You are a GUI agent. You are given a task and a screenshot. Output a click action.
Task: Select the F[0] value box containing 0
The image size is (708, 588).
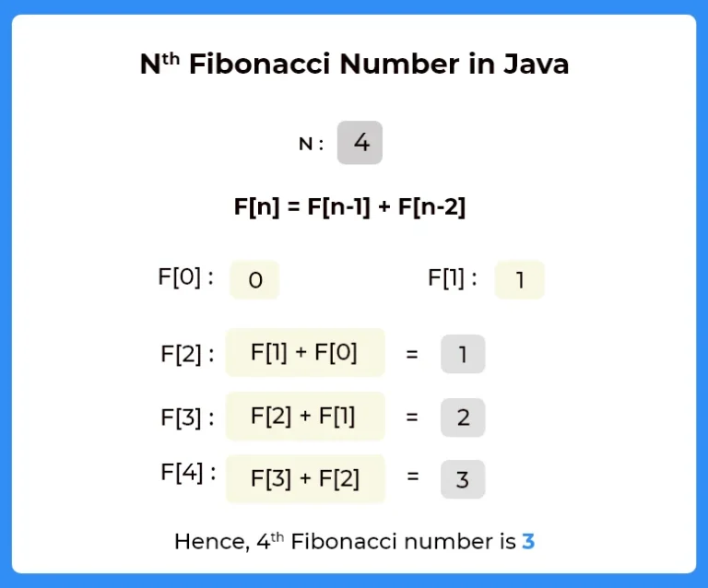pyautogui.click(x=254, y=280)
